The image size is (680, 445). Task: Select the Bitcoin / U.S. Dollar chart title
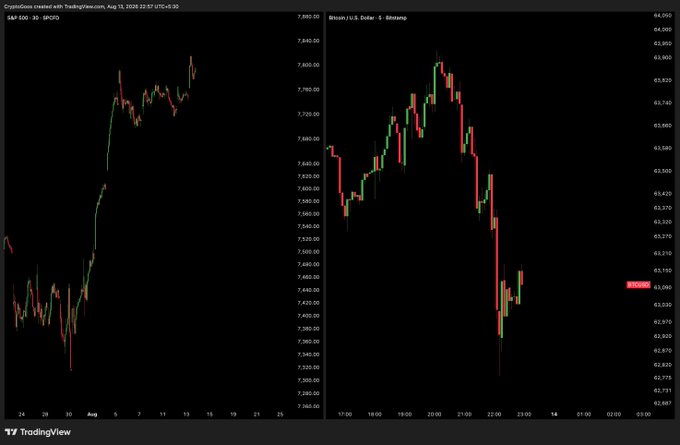[x=368, y=18]
